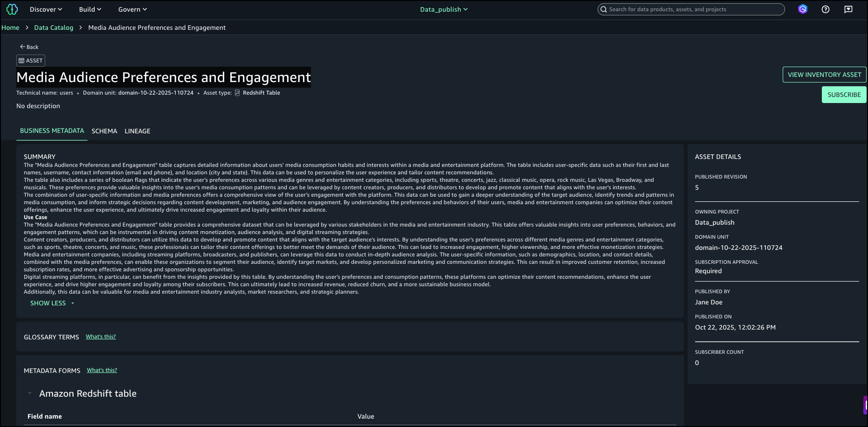This screenshot has width=868, height=427.
Task: Open the feedback chat icon
Action: pyautogui.click(x=848, y=9)
